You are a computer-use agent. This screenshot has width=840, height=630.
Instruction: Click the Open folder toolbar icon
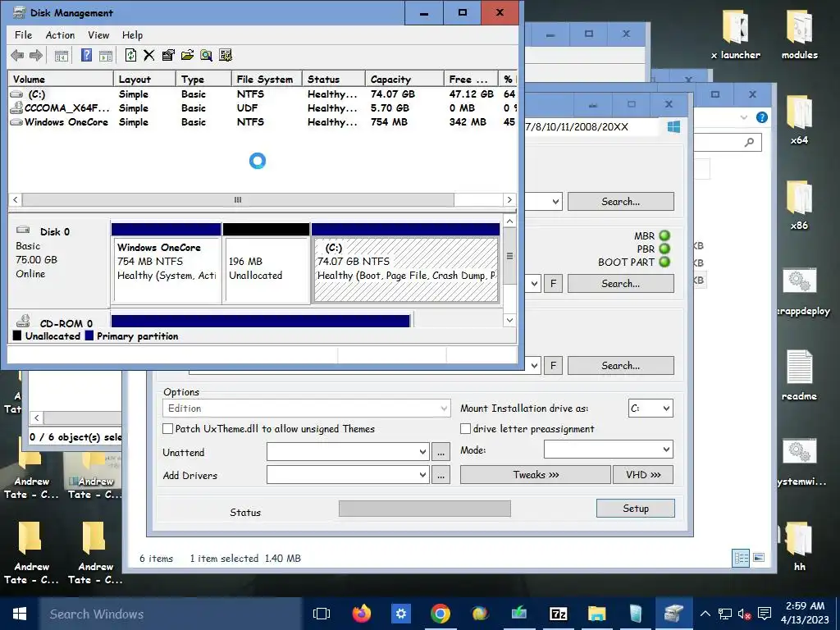point(187,55)
